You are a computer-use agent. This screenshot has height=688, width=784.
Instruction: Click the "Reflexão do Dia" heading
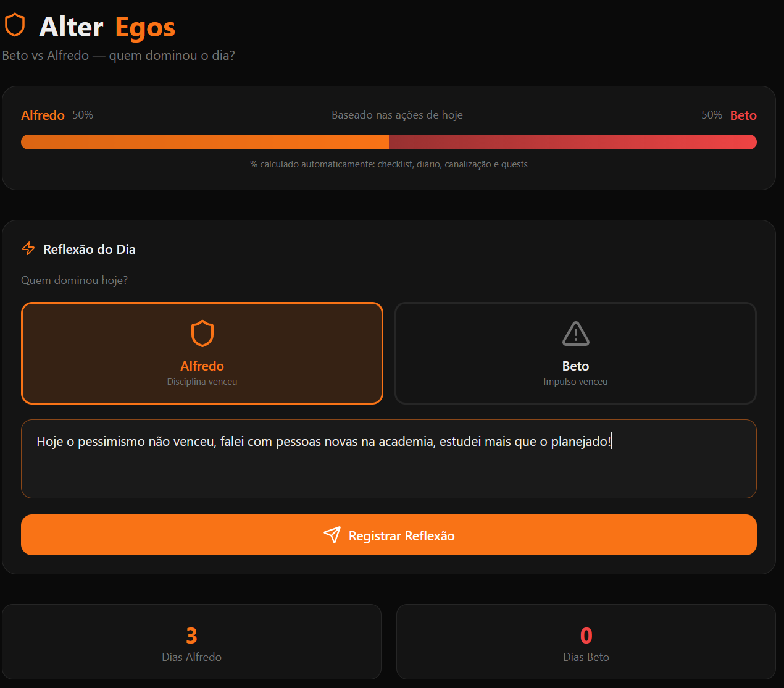tap(90, 250)
